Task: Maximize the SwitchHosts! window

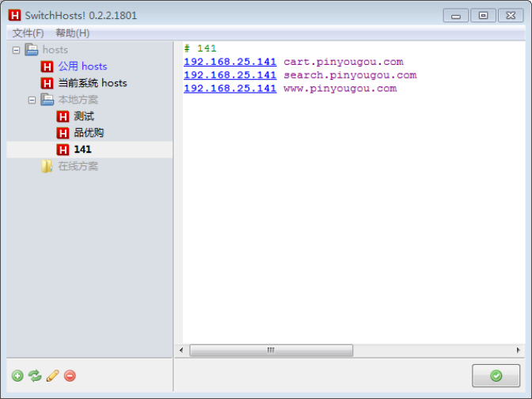Action: tap(483, 16)
